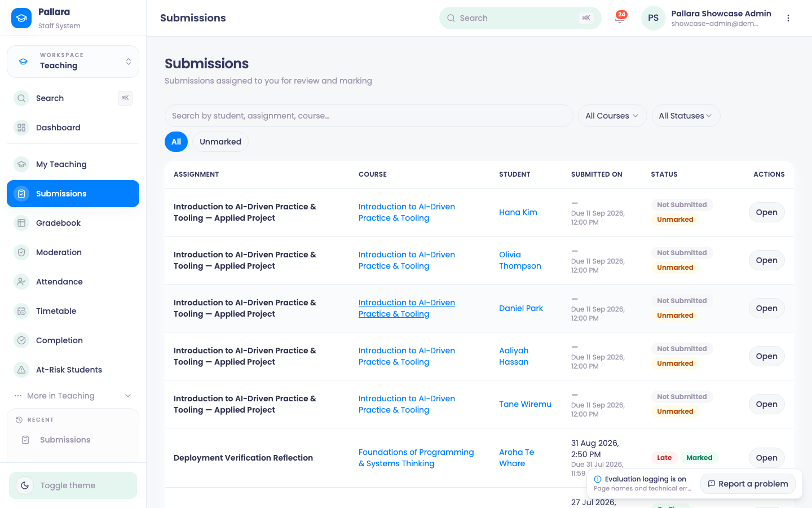Image resolution: width=812 pixels, height=508 pixels.
Task: Toggle the light/dark theme
Action: [73, 485]
